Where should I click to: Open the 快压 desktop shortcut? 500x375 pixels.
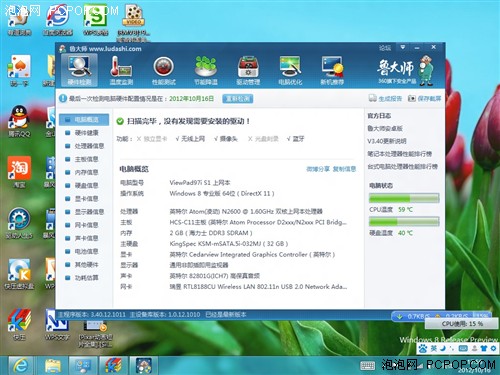pyautogui.click(x=19, y=324)
